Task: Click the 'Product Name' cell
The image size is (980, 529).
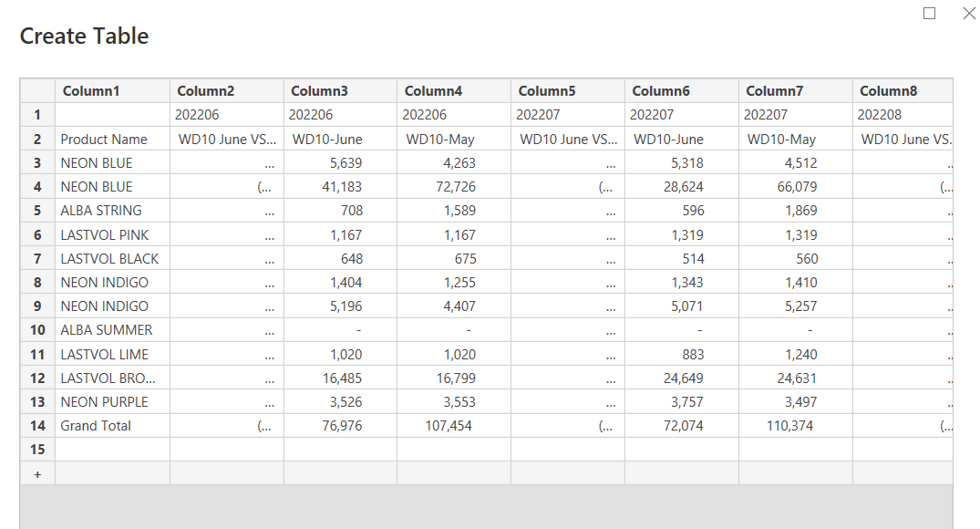Action: 112,139
